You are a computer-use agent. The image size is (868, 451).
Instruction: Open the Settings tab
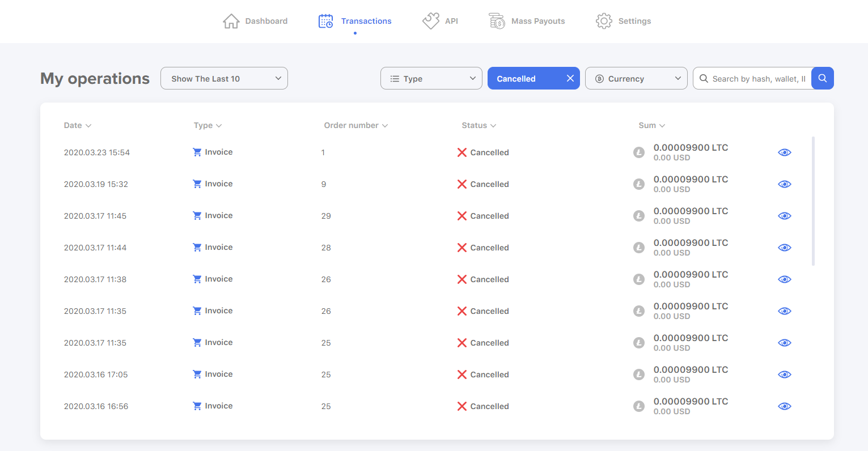624,21
